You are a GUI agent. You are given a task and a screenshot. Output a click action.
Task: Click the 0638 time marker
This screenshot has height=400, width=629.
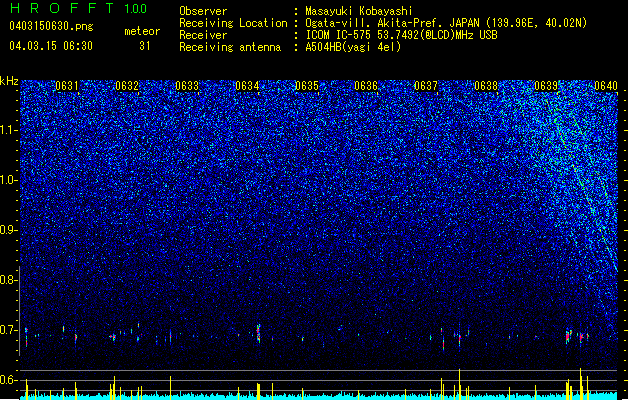(x=486, y=86)
